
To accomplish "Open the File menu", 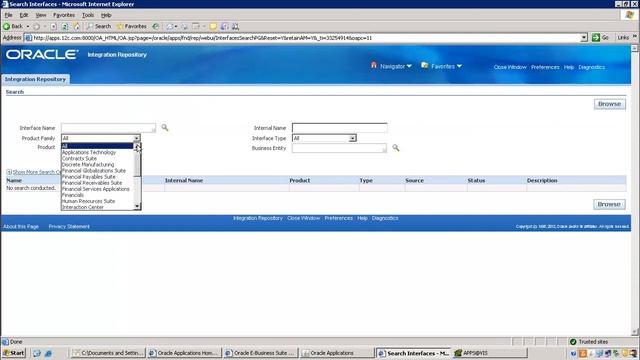I will tap(9, 15).
